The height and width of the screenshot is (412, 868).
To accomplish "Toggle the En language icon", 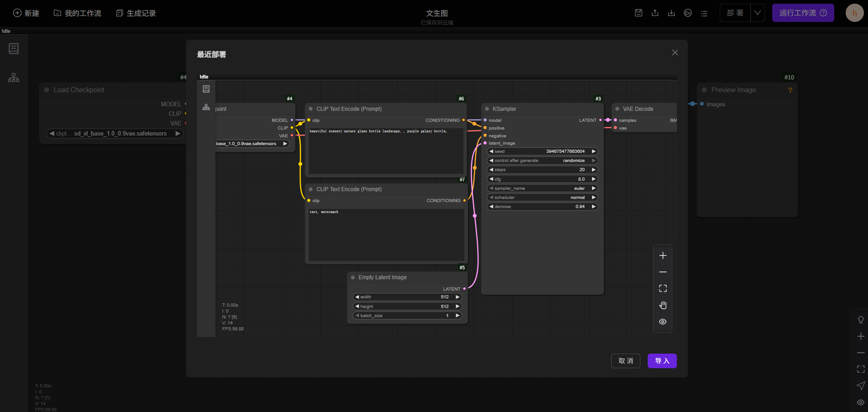I will (688, 13).
